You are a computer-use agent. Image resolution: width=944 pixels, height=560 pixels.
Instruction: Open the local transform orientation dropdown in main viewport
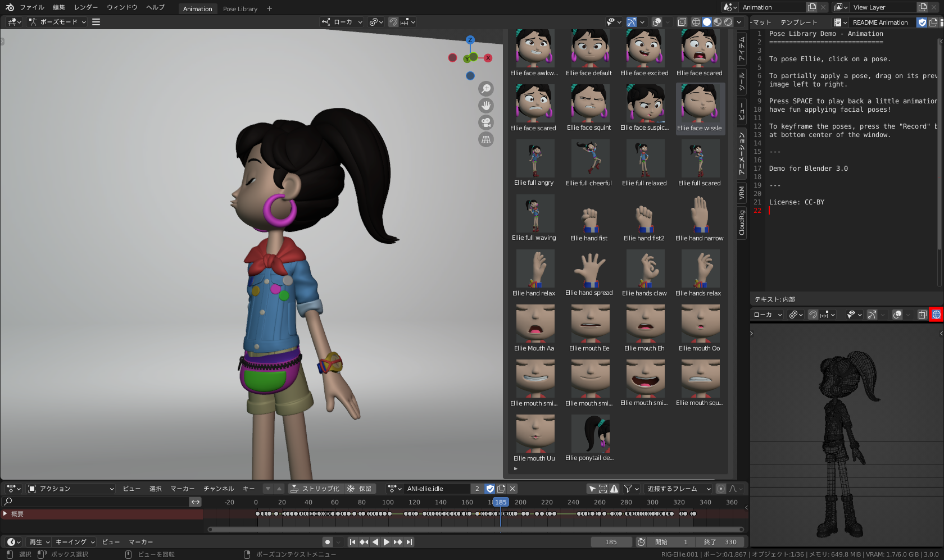click(342, 22)
